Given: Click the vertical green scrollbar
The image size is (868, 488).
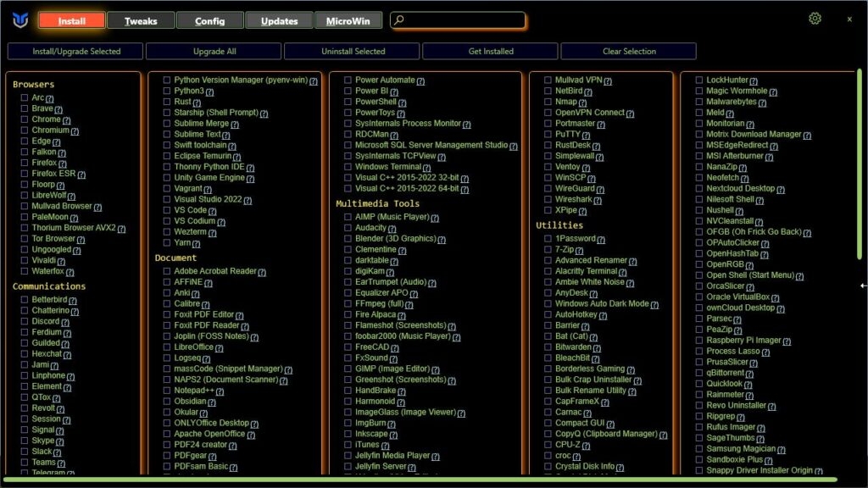Looking at the screenshot, I should [860, 166].
